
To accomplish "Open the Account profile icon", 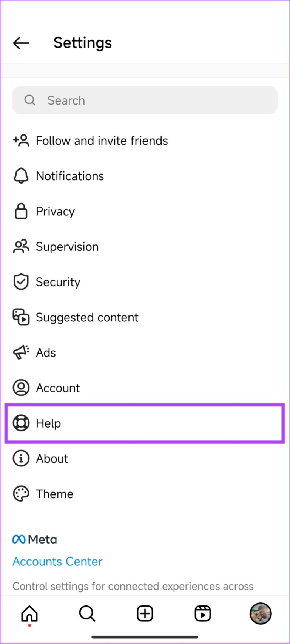I will pyautogui.click(x=21, y=388).
